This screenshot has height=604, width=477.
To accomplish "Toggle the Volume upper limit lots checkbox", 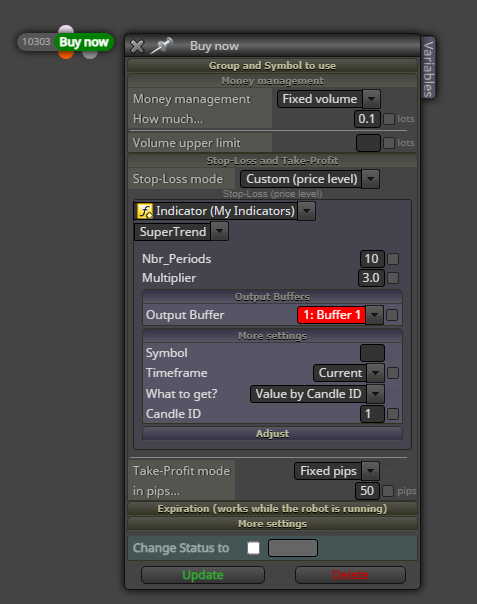I will (x=389, y=143).
